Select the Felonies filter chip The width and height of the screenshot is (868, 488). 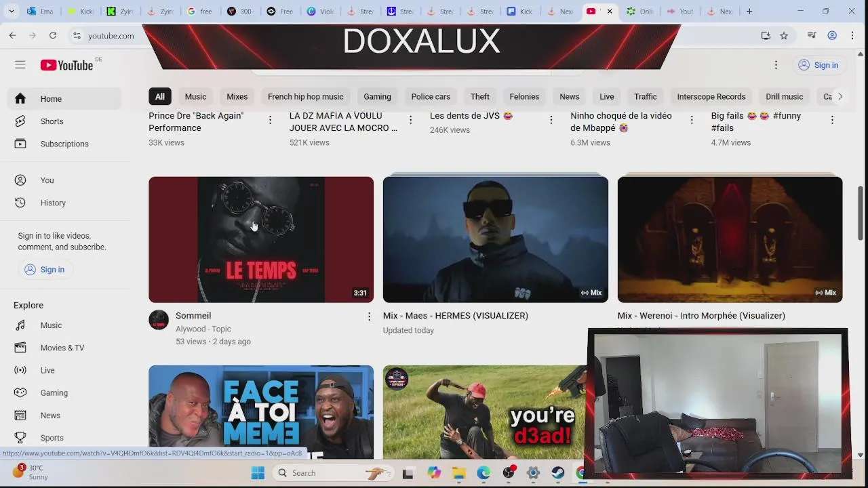tap(524, 96)
